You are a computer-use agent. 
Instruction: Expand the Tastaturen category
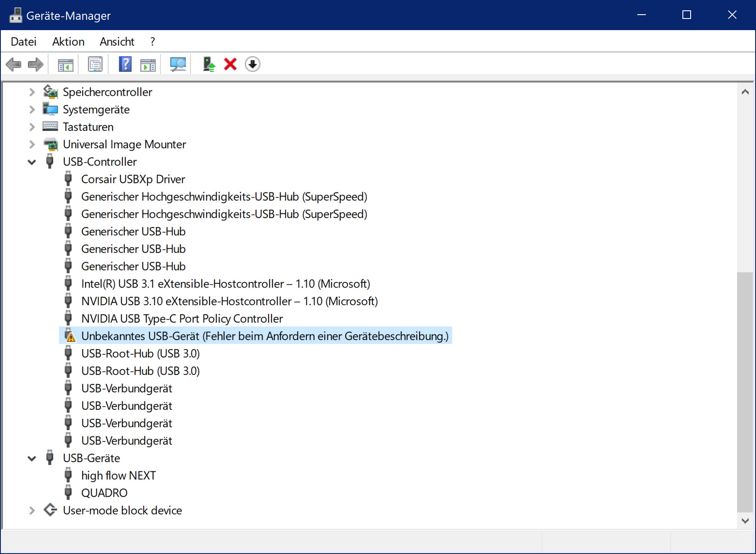point(32,127)
